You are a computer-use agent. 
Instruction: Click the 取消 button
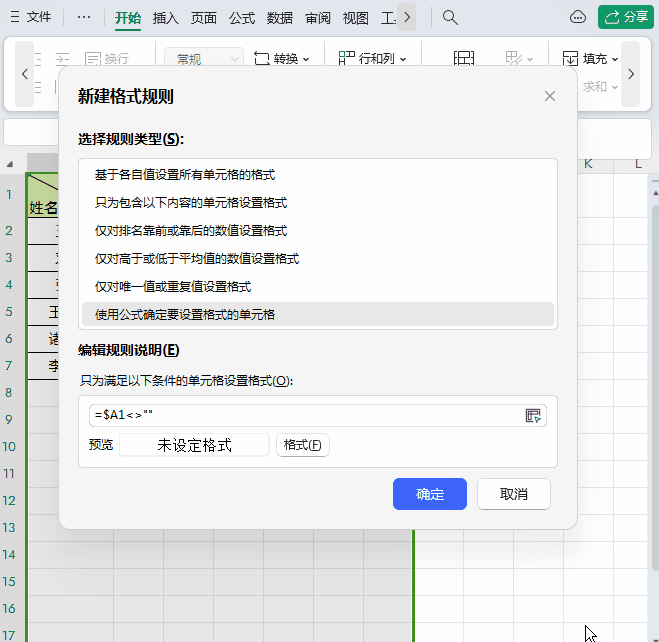[x=514, y=494]
